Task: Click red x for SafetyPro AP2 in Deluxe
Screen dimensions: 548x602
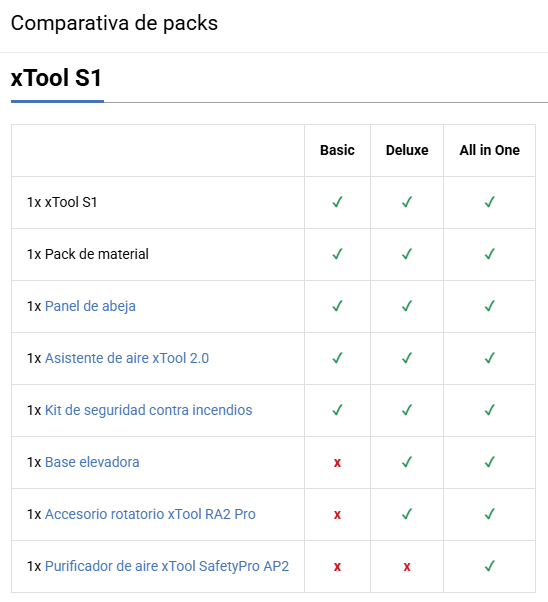Action: [407, 567]
